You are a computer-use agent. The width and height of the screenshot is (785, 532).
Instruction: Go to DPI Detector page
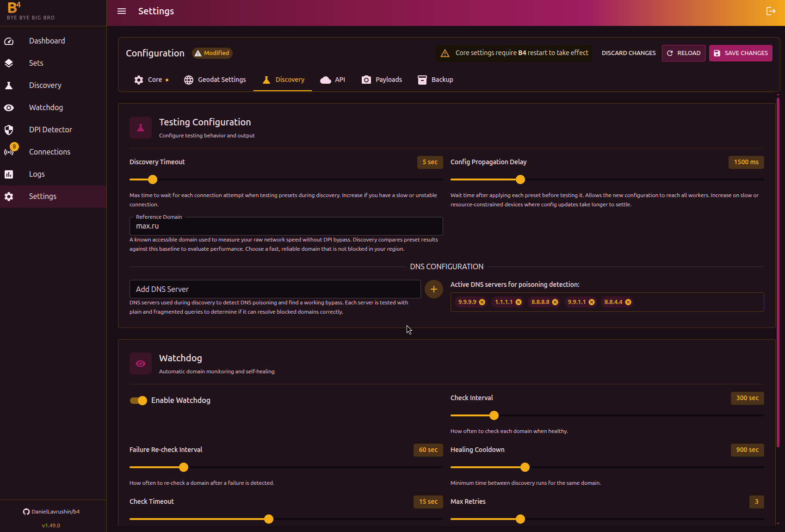(x=50, y=130)
